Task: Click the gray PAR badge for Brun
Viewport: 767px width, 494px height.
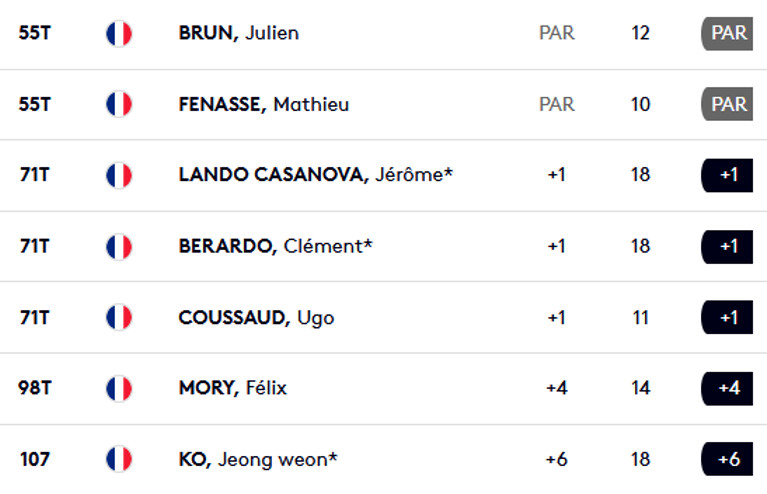Action: tap(727, 34)
